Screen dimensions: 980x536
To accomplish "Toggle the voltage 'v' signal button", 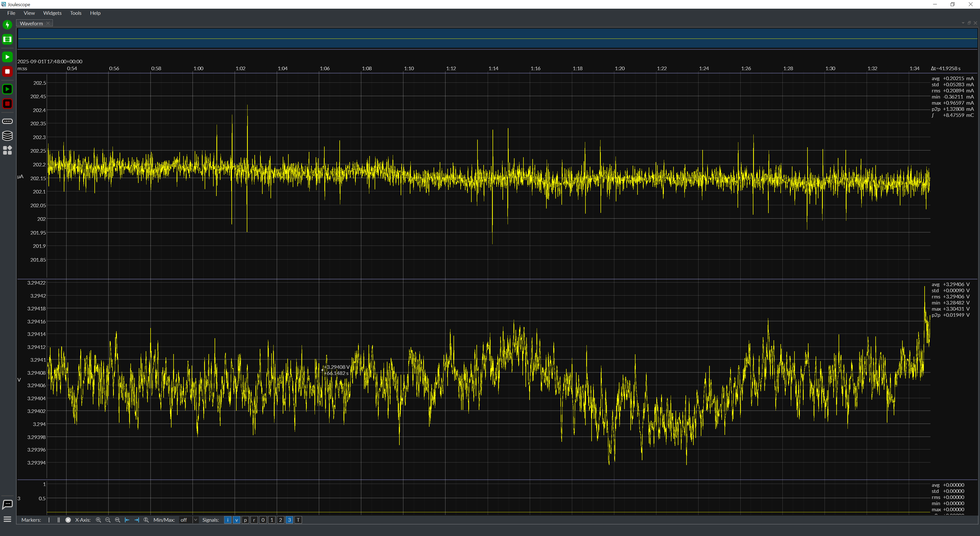I will [x=236, y=520].
